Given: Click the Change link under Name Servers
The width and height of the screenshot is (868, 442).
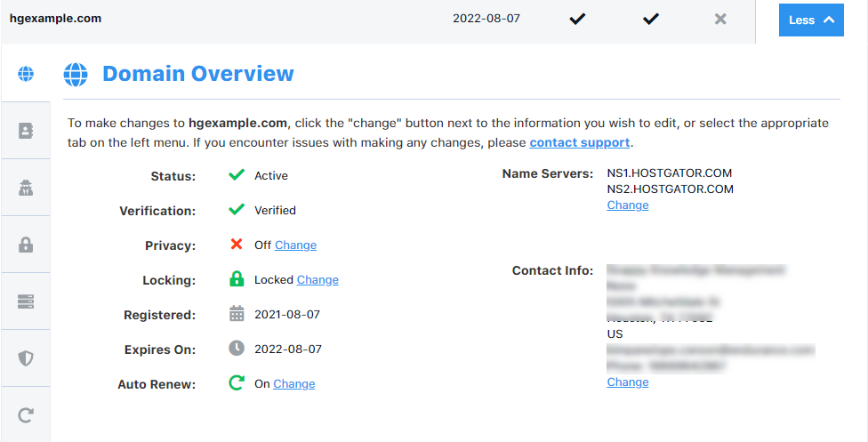Looking at the screenshot, I should point(628,205).
